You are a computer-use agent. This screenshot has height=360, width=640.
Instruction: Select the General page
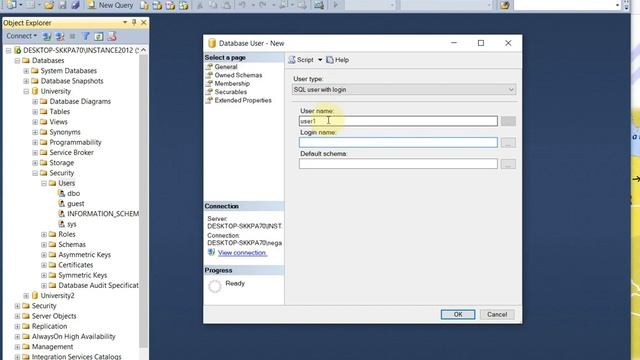tap(226, 67)
